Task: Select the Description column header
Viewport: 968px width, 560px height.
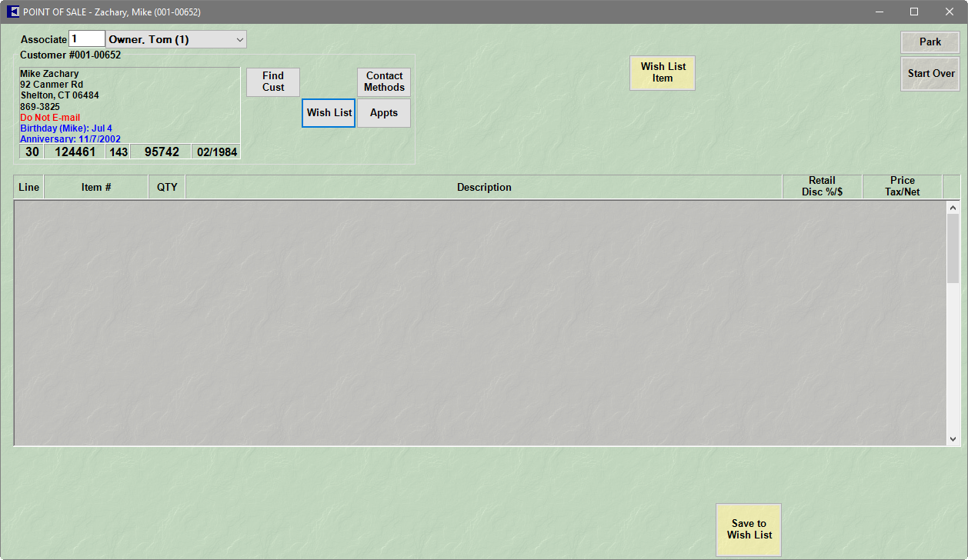Action: tap(484, 187)
